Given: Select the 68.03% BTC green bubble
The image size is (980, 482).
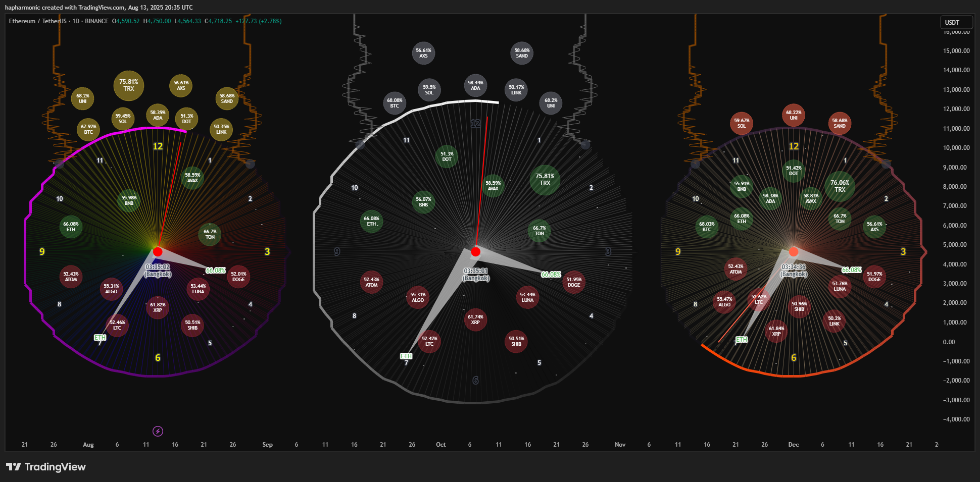Looking at the screenshot, I should [707, 227].
